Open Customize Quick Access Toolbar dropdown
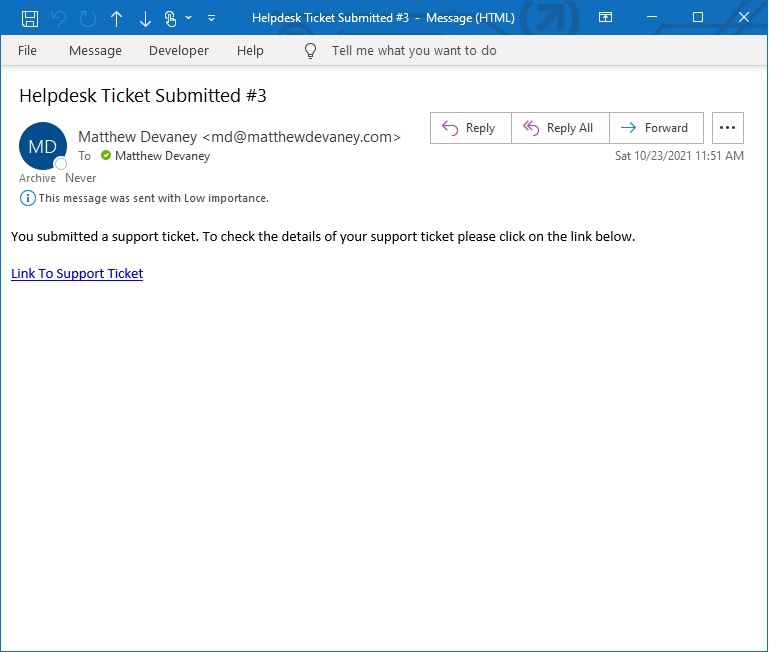Image resolution: width=769 pixels, height=652 pixels. [x=211, y=18]
